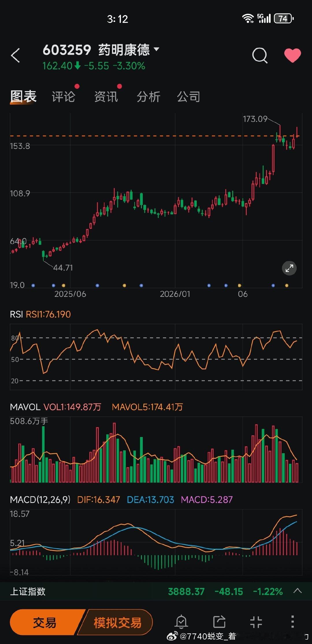312x644 pixels.
Task: Click the index value 3888.37
Action: [x=186, y=592]
